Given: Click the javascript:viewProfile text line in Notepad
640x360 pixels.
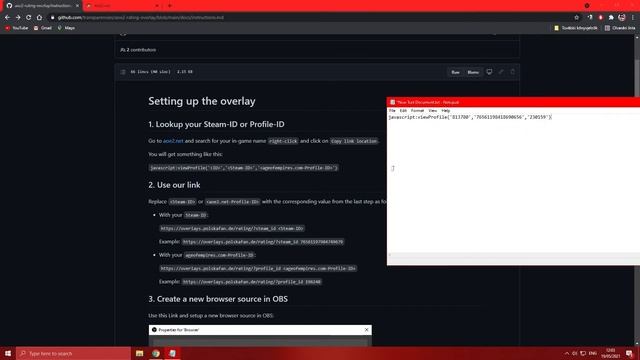Looking at the screenshot, I should (470, 117).
